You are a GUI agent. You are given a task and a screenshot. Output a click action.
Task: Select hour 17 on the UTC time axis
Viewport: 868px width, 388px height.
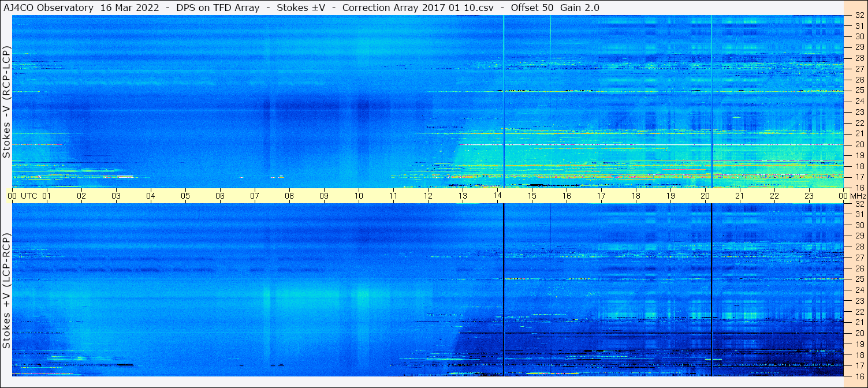(601, 196)
